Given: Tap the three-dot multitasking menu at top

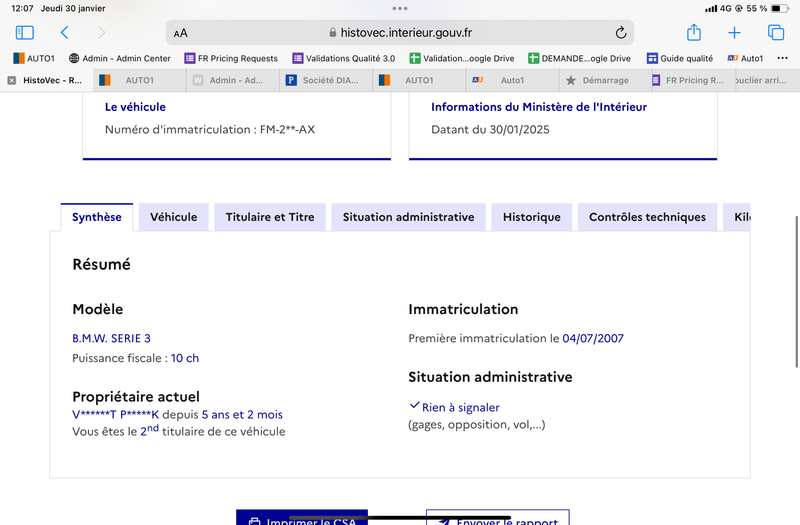Looking at the screenshot, I should click(400, 8).
